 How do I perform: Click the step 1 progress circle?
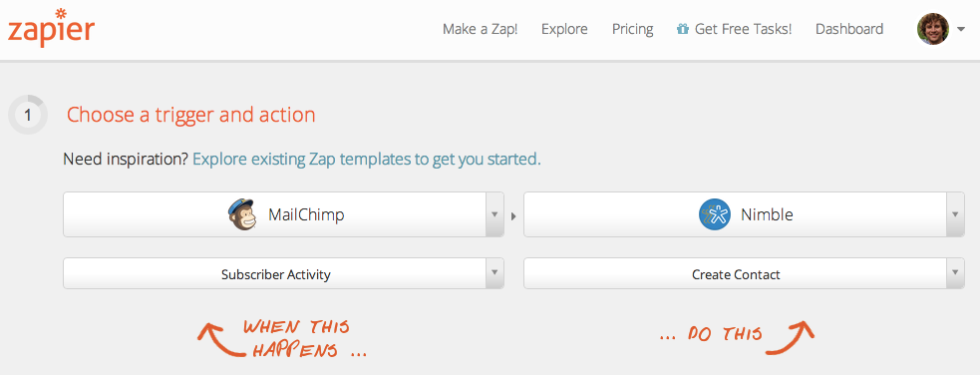pyautogui.click(x=27, y=115)
